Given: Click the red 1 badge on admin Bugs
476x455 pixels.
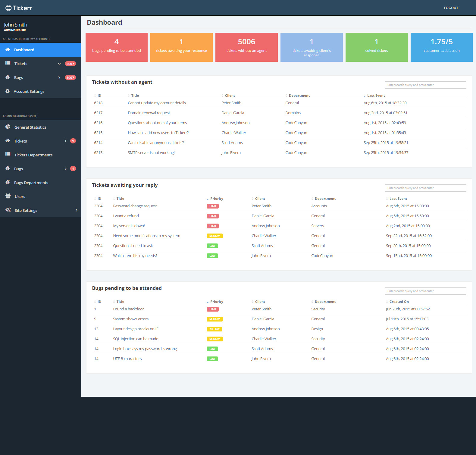Looking at the screenshot, I should tap(73, 169).
